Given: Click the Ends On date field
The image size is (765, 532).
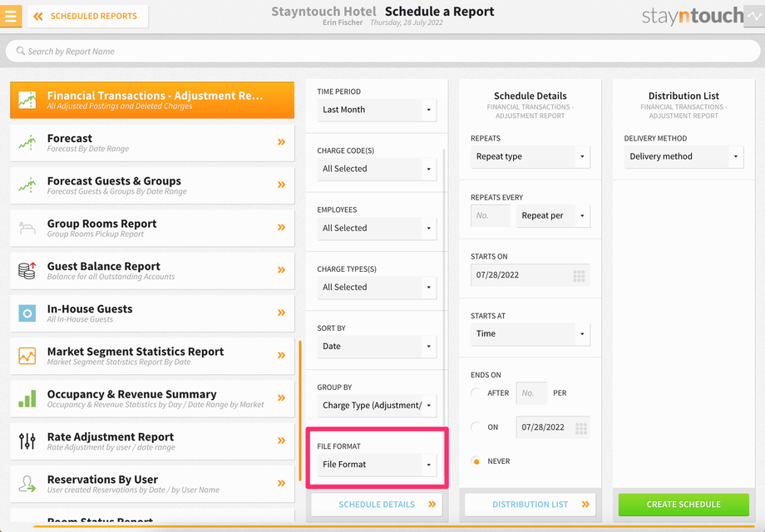Looking at the screenshot, I should [x=553, y=427].
